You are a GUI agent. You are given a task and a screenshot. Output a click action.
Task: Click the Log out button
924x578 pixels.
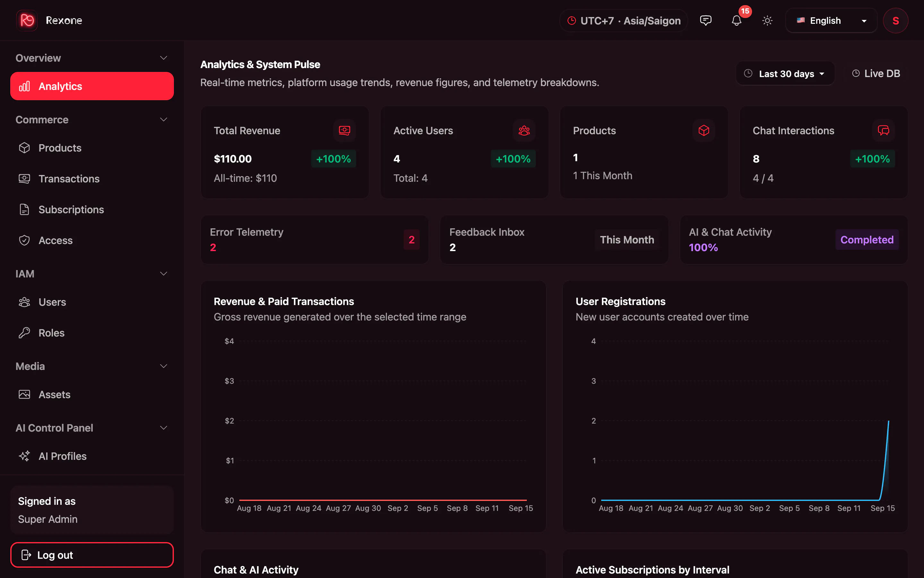[x=92, y=555]
